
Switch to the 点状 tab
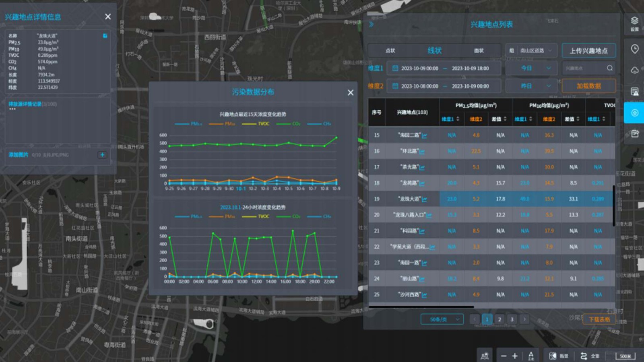tap(390, 51)
